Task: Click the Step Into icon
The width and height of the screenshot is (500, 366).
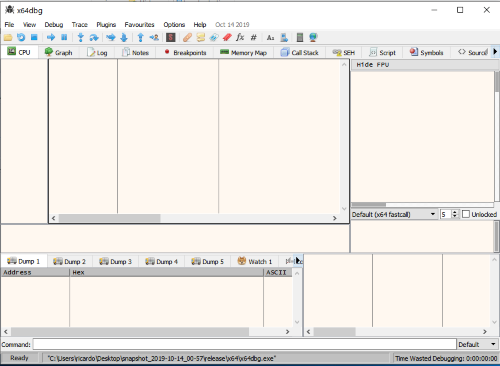Action: (x=80, y=37)
